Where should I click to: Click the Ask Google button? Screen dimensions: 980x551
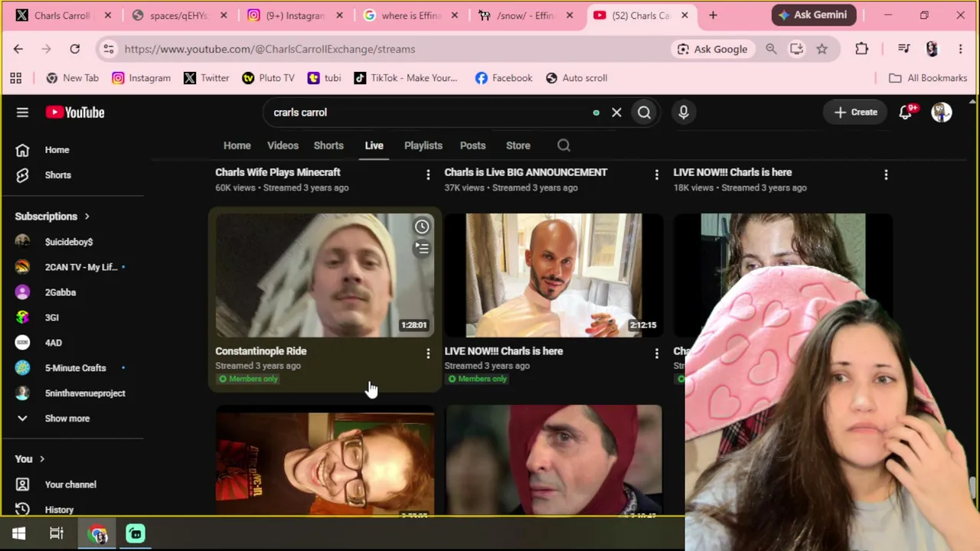712,49
